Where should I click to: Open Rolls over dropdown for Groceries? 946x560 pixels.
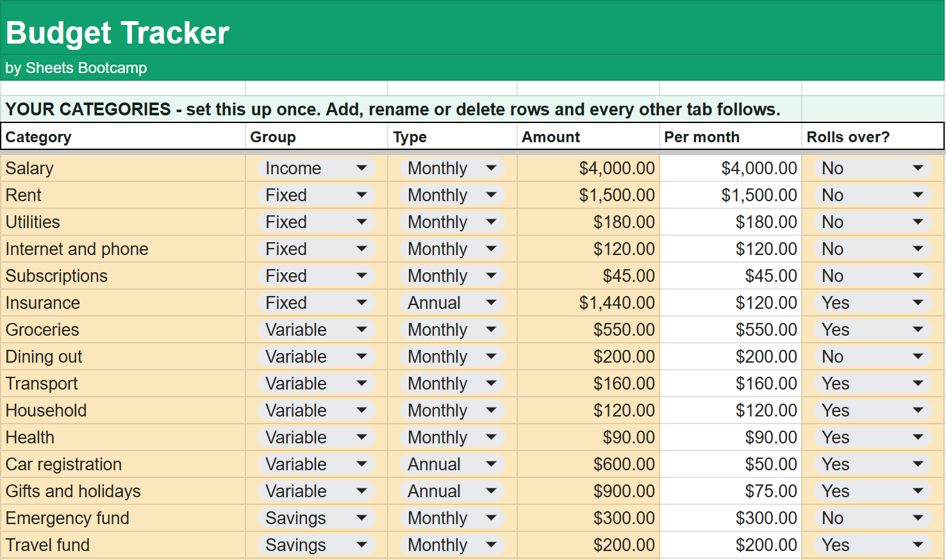click(873, 329)
